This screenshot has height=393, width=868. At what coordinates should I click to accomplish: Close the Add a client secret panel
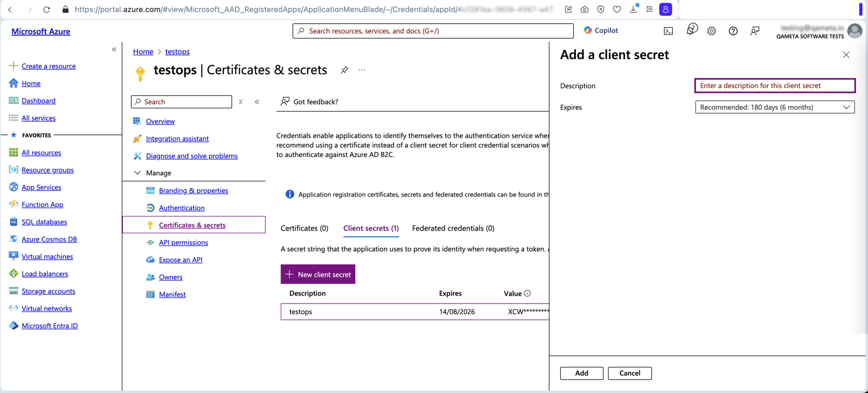[846, 55]
